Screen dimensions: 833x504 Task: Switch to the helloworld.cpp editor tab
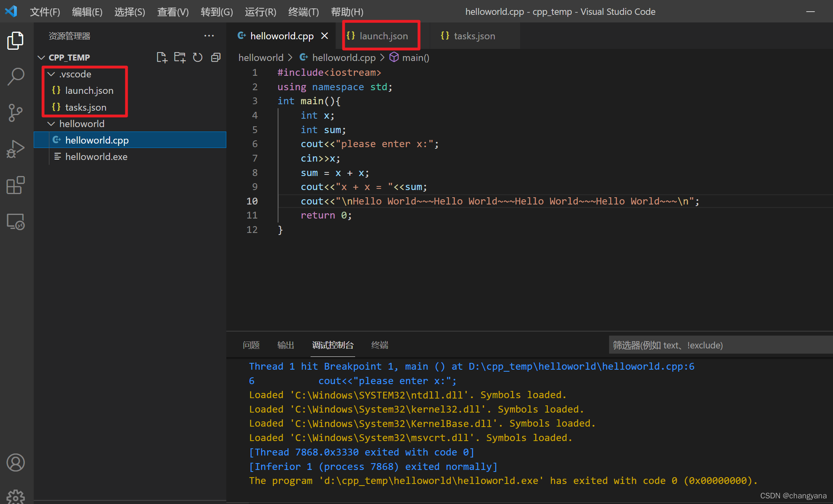282,36
